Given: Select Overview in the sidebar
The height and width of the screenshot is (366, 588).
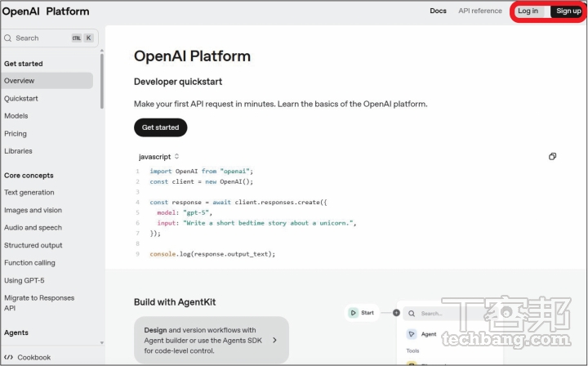Looking at the screenshot, I should (x=47, y=81).
